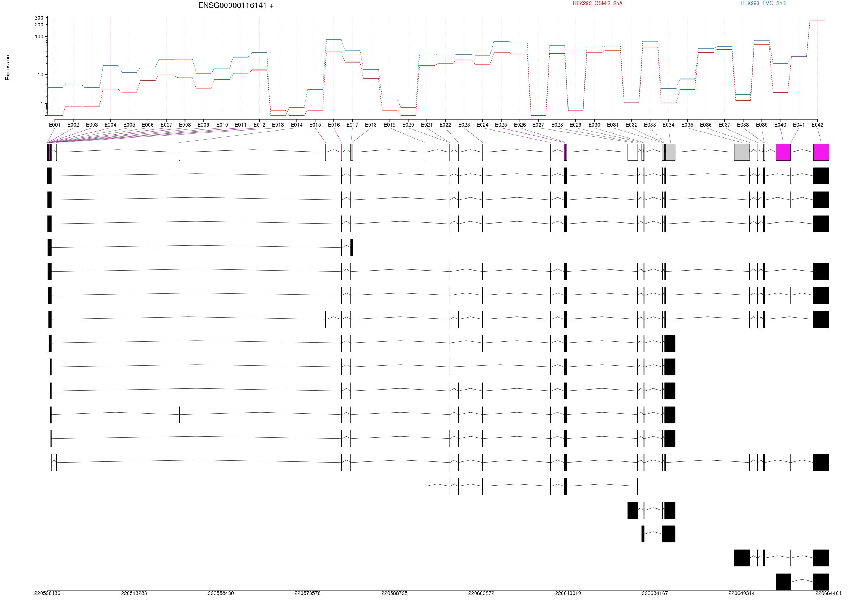Click genomic coordinate 220588725
The height and width of the screenshot is (600, 868).
(395, 593)
